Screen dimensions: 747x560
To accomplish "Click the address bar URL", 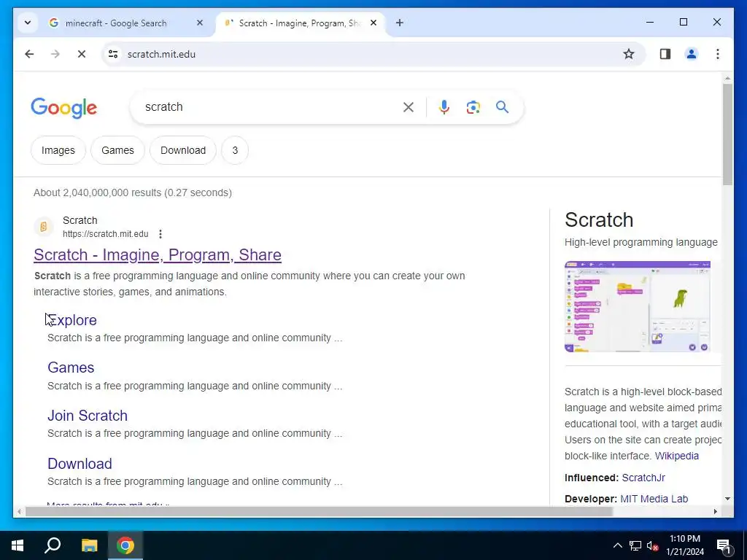I will click(161, 54).
